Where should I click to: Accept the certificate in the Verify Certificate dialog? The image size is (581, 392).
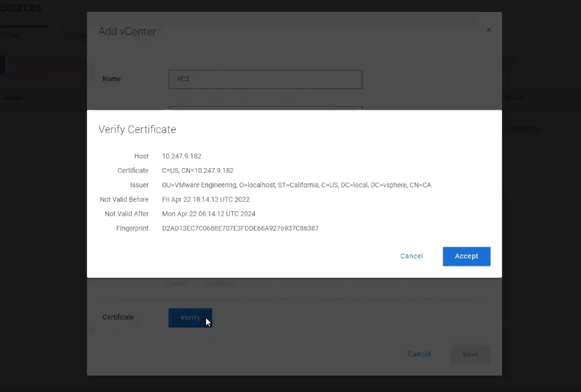(x=466, y=256)
